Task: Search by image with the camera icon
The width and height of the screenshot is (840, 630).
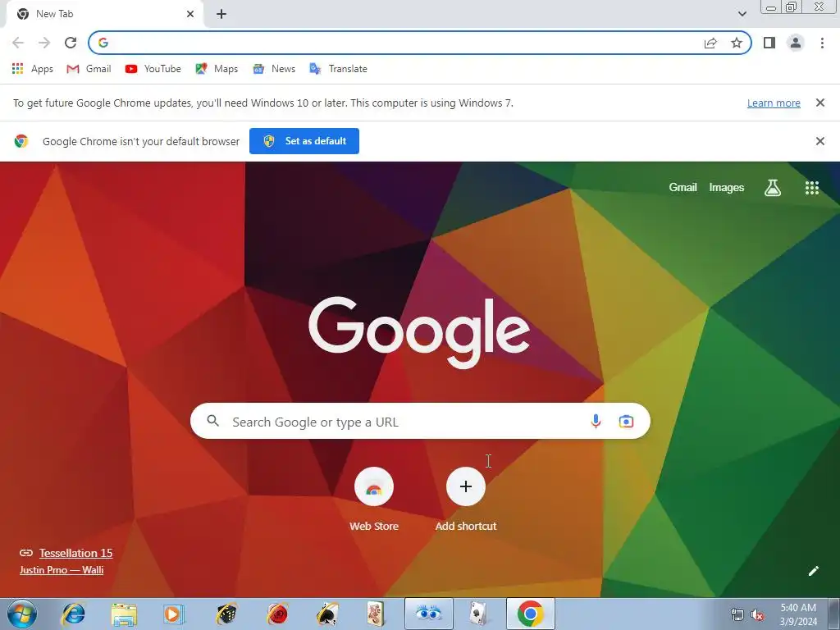Action: click(626, 422)
